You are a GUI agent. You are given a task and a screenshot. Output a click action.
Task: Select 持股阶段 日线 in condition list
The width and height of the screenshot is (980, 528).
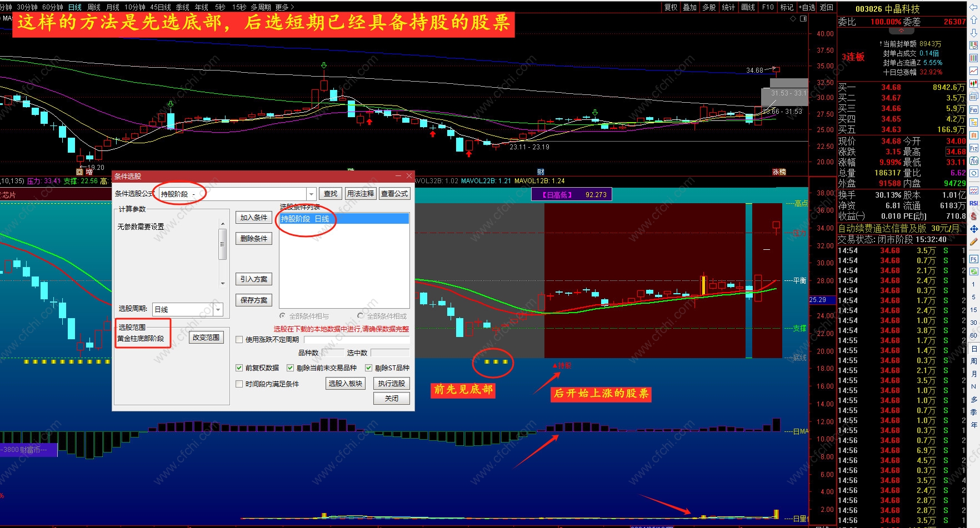[344, 219]
